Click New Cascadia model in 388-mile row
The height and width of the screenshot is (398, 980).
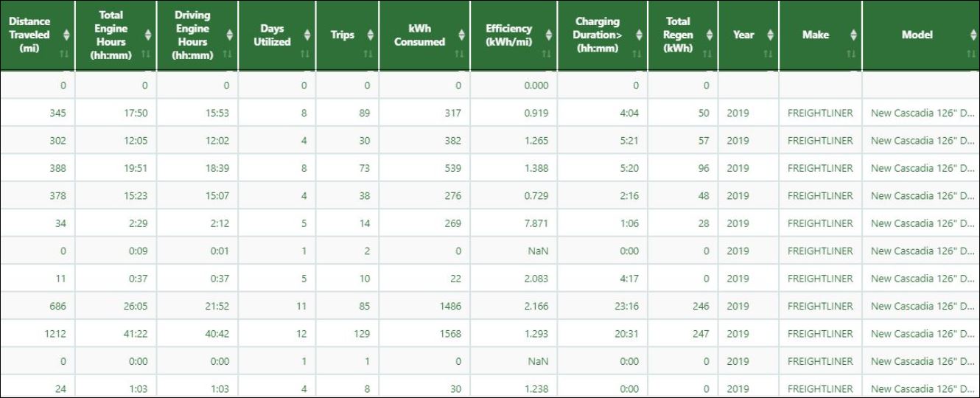[x=921, y=168]
